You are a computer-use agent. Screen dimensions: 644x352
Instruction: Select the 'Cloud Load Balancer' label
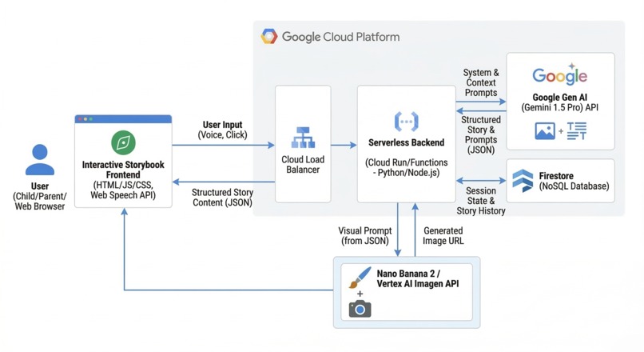[303, 165]
